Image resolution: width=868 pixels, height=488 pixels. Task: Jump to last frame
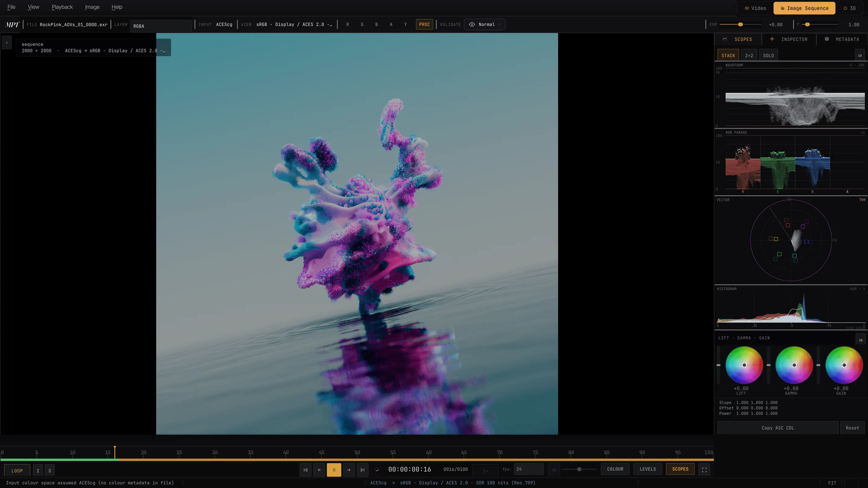[x=363, y=470]
